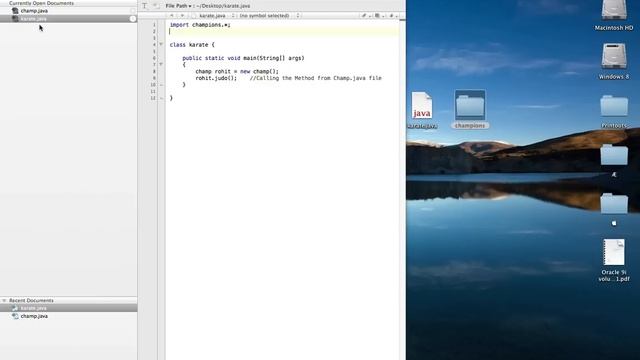Open the File Path dropdown
Screen dimensions: 640x360
coord(178,6)
